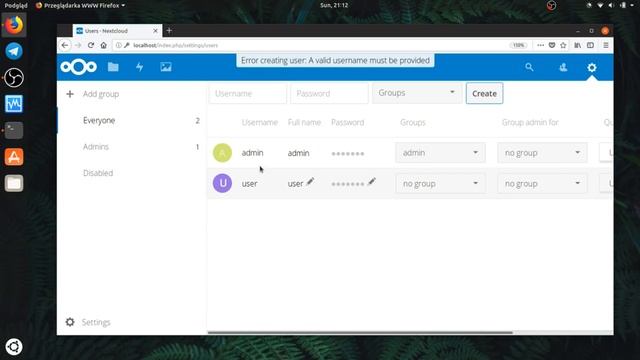Click into the Username input field
640x360 pixels.
pos(248,93)
